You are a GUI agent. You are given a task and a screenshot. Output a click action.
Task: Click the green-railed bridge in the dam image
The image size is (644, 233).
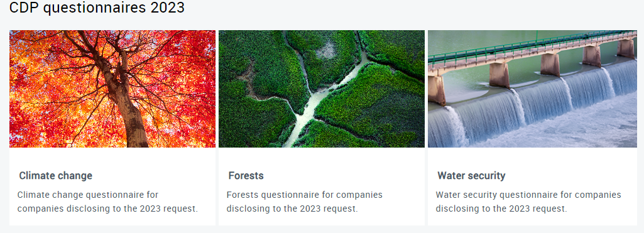coord(532,49)
